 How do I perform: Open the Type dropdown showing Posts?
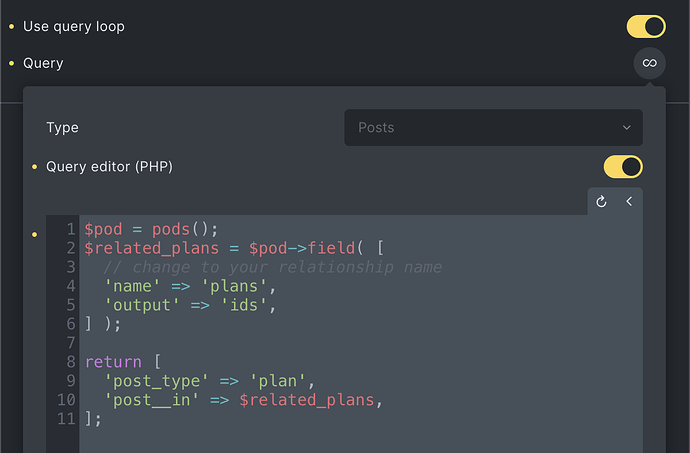coord(493,128)
